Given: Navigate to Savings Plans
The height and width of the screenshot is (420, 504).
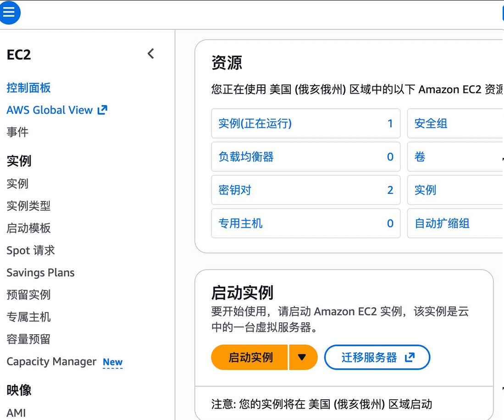Looking at the screenshot, I should 40,273.
